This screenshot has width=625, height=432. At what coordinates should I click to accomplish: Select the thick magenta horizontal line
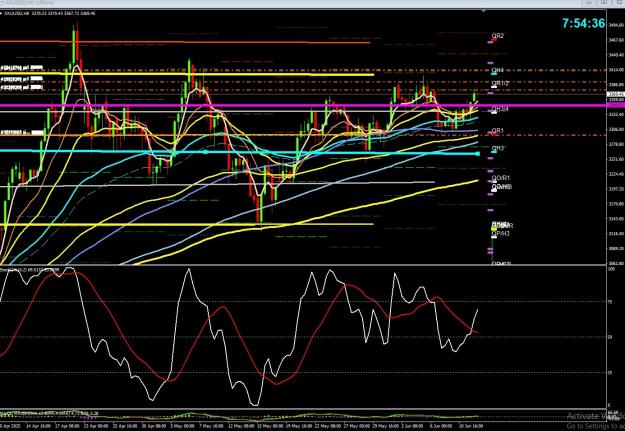pos(303,106)
